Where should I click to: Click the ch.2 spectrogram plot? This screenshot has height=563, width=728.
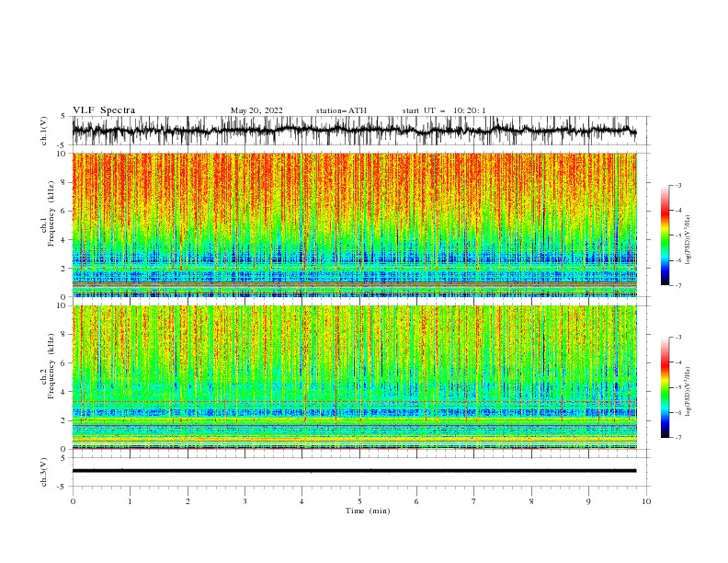pos(354,377)
